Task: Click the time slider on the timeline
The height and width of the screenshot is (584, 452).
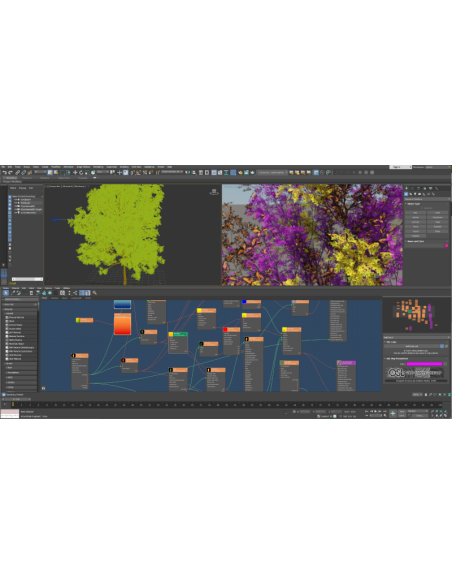Action: 16,399
